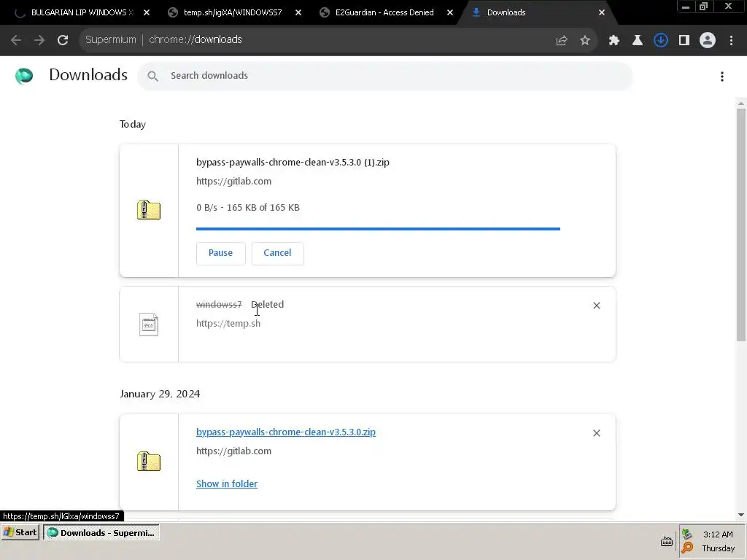Cancel the bypass-paywalls (1).zip download

277,253
